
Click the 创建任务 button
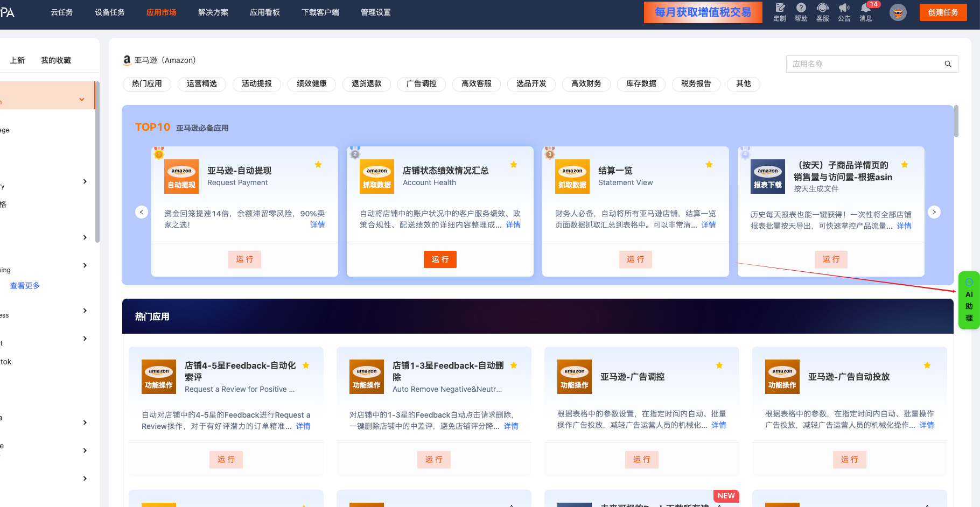coord(943,12)
